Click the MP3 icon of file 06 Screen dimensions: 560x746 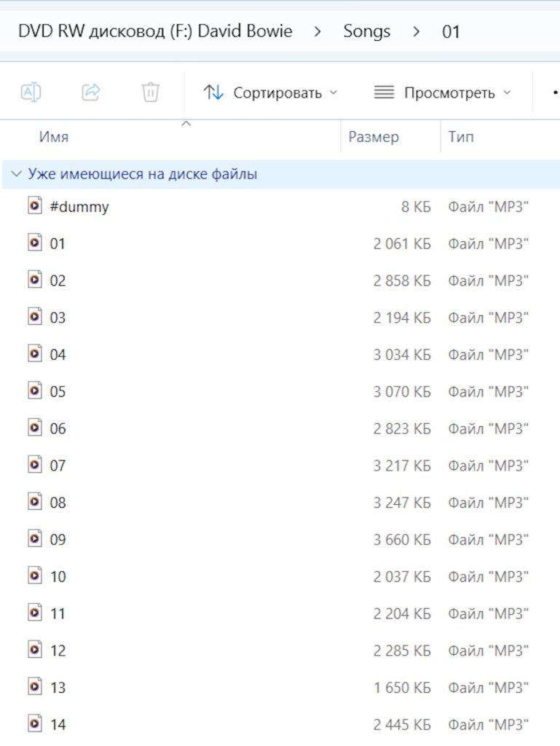pos(35,428)
